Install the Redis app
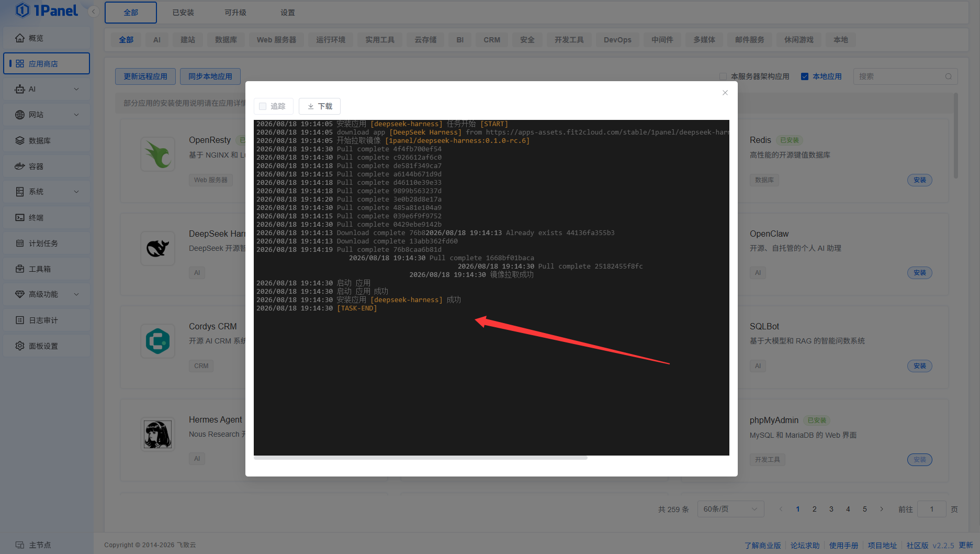 click(x=920, y=180)
